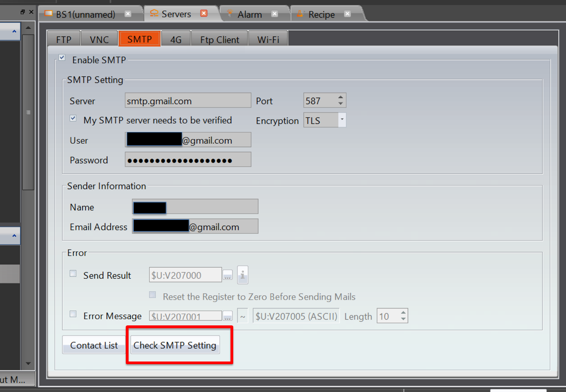Click the Alarm bell icon
Viewport: 566px width, 392px height.
(x=230, y=14)
